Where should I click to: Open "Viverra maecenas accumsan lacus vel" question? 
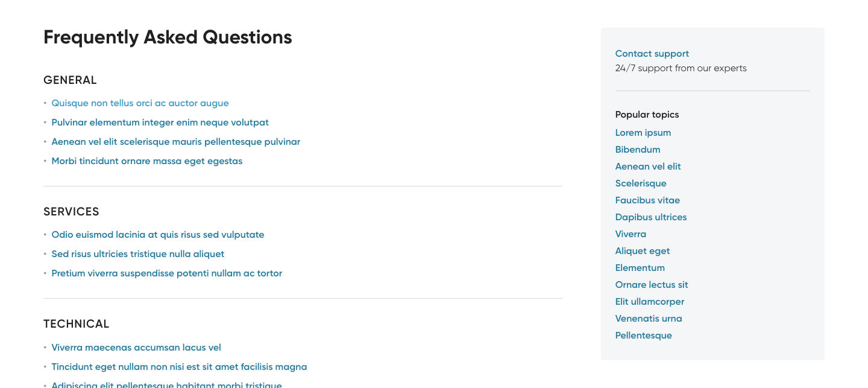click(x=136, y=348)
